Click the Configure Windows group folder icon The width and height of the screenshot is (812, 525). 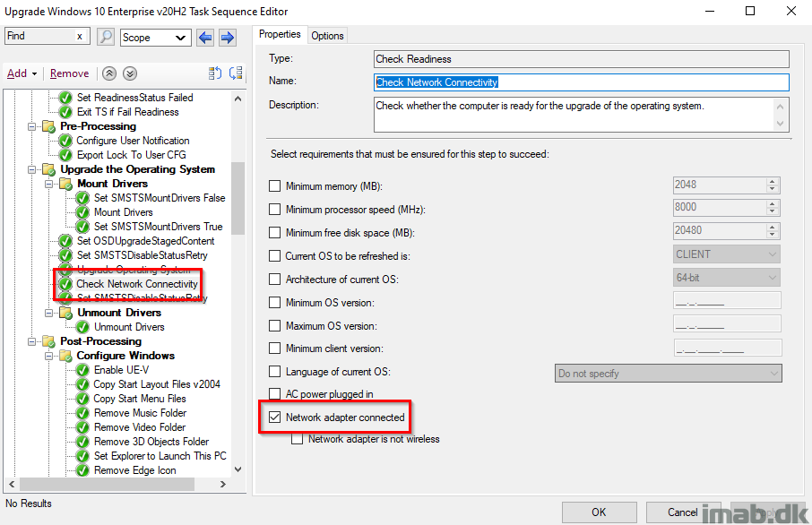[65, 356]
